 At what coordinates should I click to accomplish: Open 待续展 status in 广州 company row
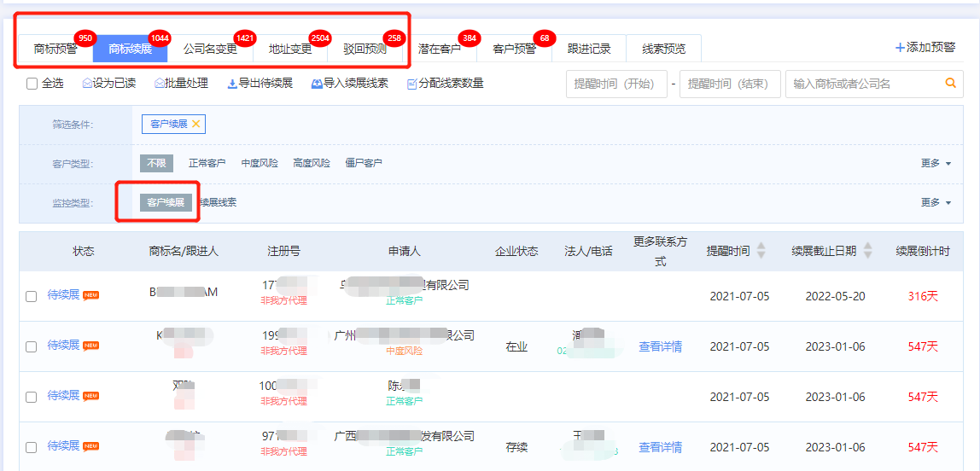64,345
